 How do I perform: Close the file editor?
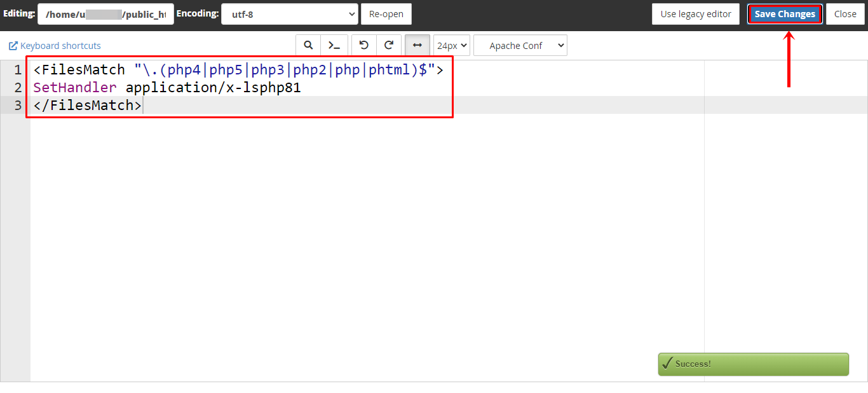tap(845, 13)
